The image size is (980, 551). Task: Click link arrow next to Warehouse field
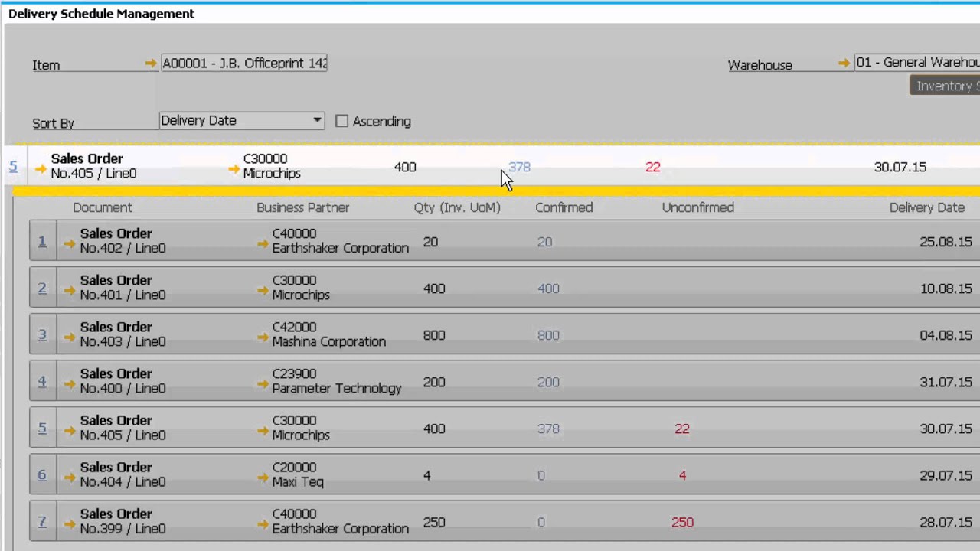click(844, 63)
